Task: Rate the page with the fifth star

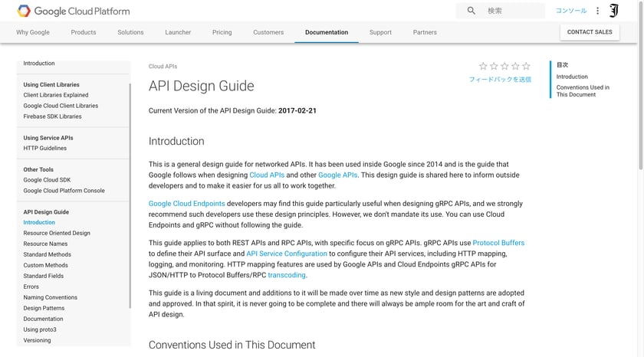Action: [526, 66]
